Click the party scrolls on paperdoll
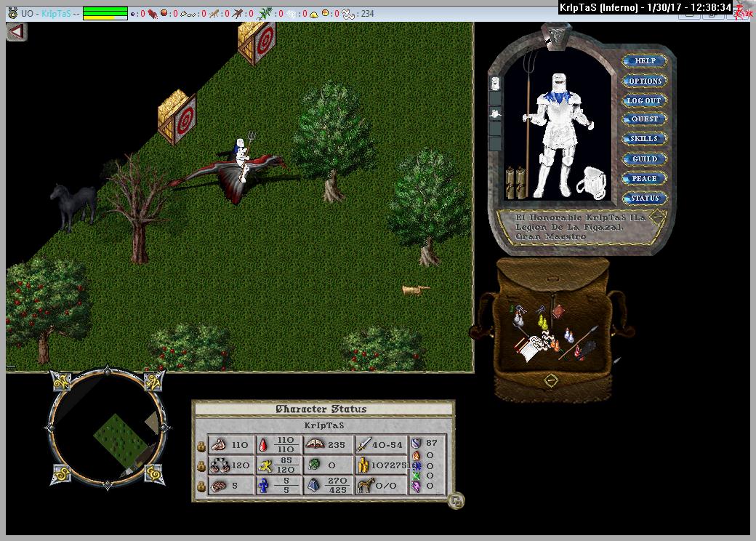Image resolution: width=756 pixels, height=541 pixels. [x=515, y=183]
